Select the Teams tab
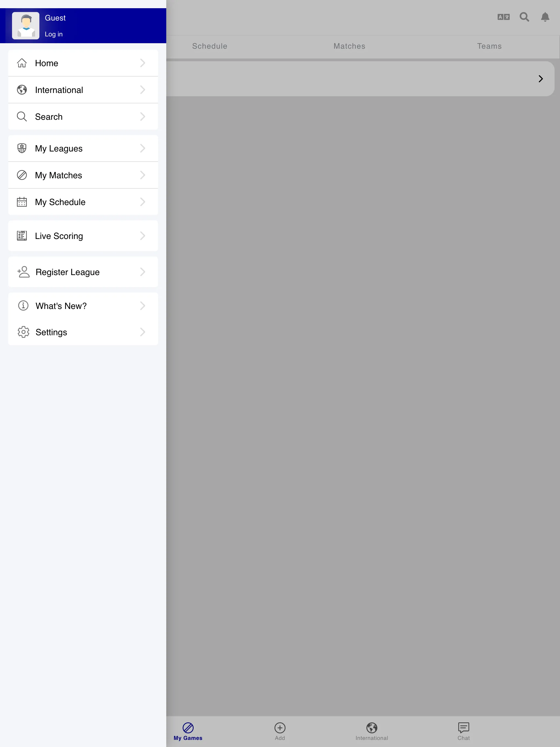The image size is (560, 747). [x=489, y=46]
